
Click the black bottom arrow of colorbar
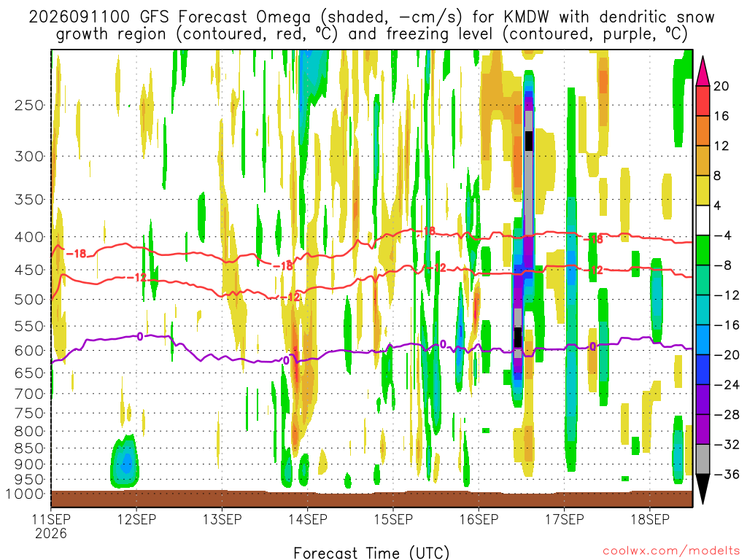coord(703,489)
